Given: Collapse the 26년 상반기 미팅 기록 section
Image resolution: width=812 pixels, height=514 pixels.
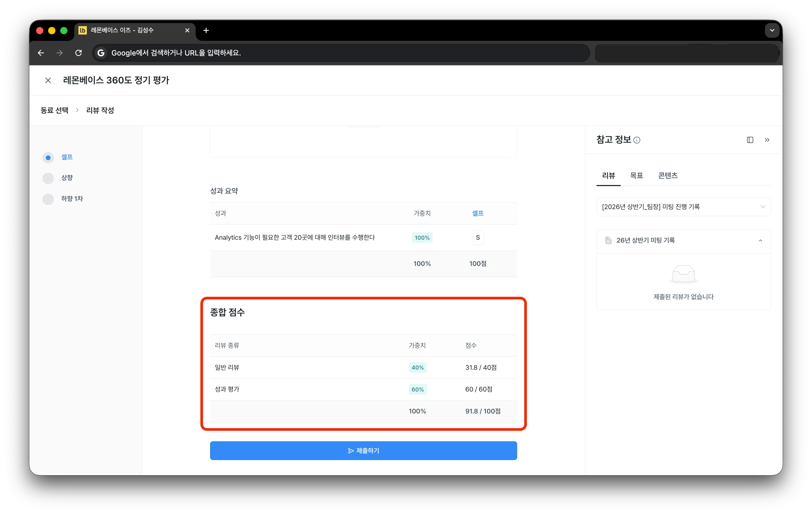Looking at the screenshot, I should 760,241.
